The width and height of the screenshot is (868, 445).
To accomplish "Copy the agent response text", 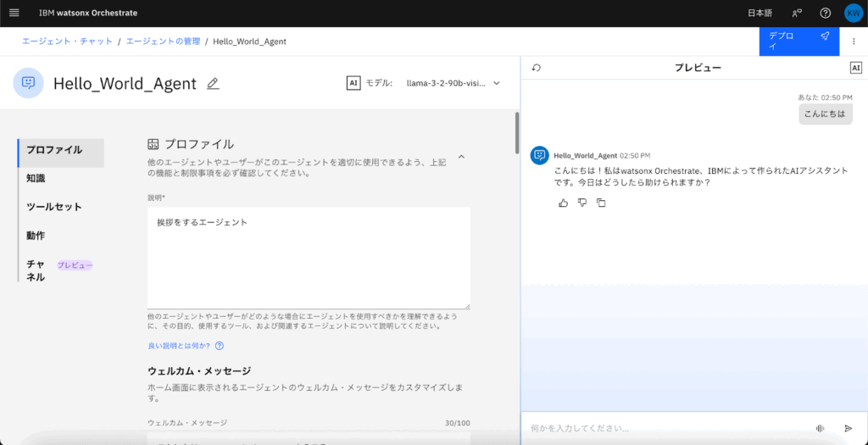I will pos(601,203).
